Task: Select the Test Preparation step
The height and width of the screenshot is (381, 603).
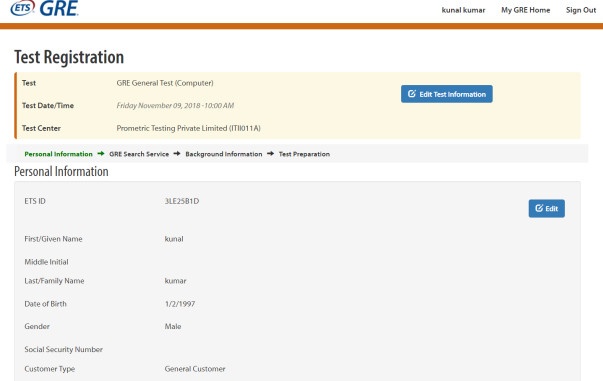Action: tap(304, 154)
